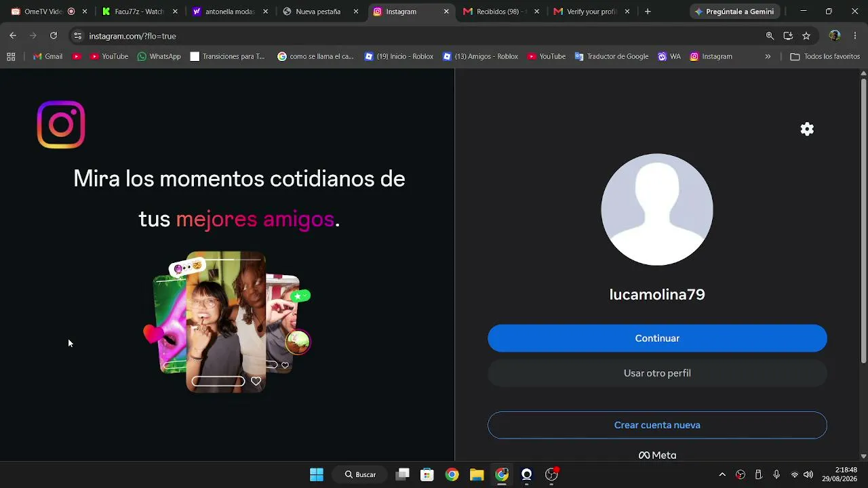
Task: Open the Instagram bookmark
Action: click(711, 57)
